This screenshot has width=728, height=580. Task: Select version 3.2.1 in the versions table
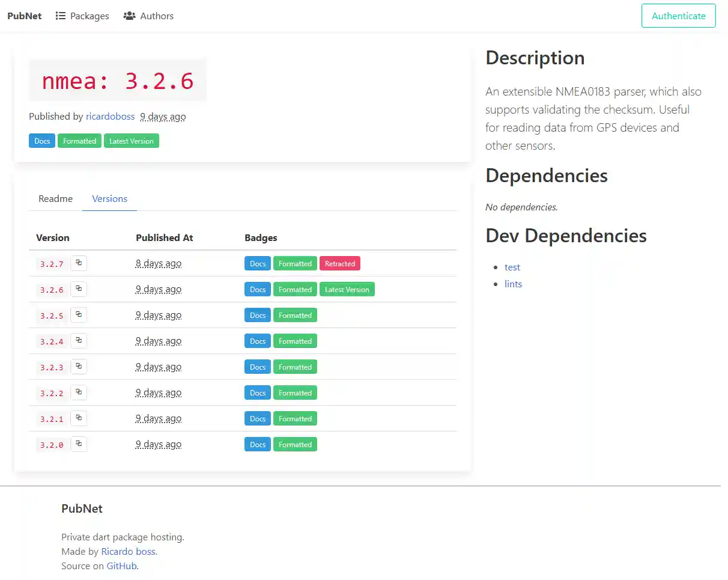(x=52, y=418)
